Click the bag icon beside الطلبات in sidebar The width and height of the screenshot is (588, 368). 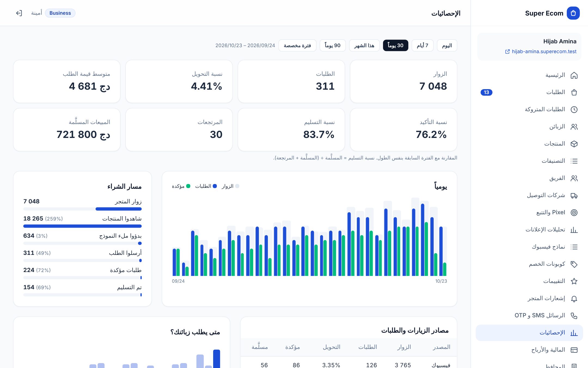(574, 92)
